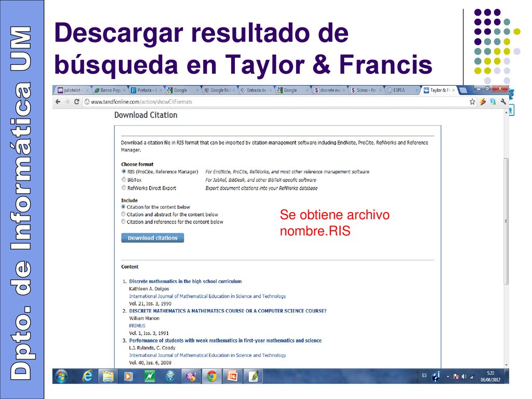Select the RIS (ProCite, Reference Manager) format
Viewport: 532px width, 399px height.
click(x=124, y=171)
